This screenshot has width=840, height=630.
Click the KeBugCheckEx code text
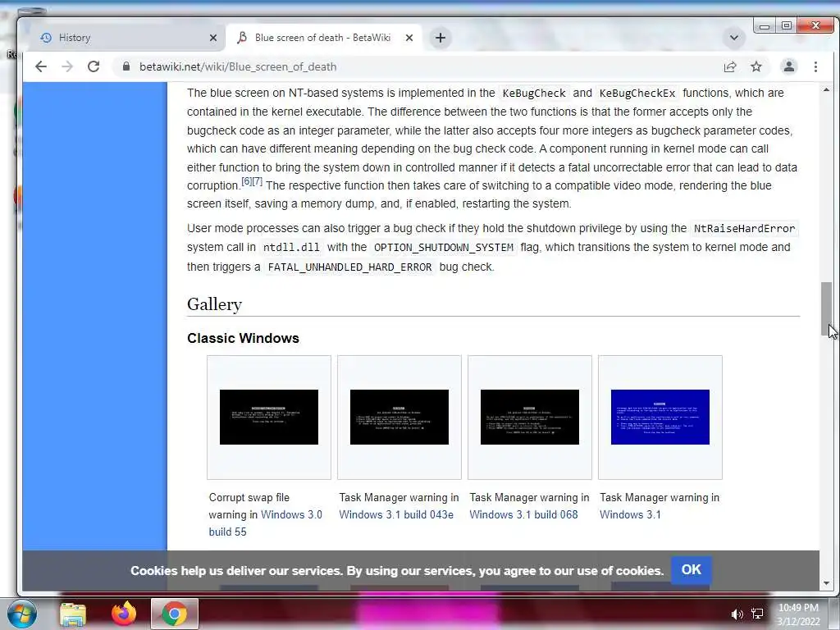tap(637, 94)
